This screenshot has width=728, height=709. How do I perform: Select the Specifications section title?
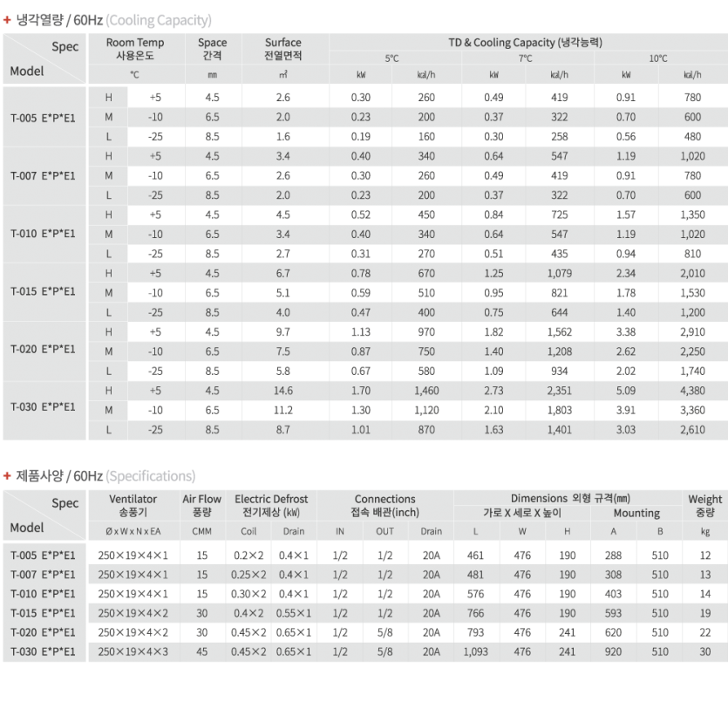click(105, 475)
